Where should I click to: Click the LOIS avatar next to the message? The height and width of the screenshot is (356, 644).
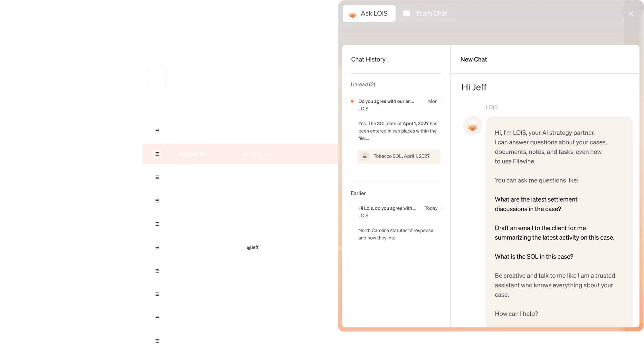pyautogui.click(x=472, y=126)
